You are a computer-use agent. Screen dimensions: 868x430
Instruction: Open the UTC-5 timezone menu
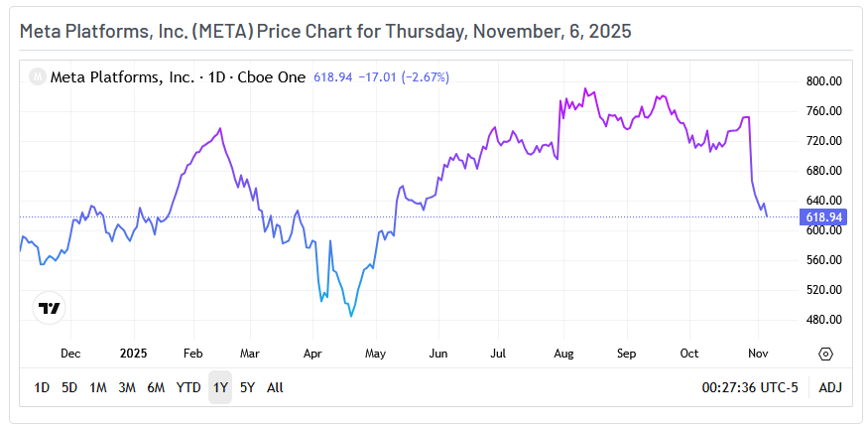tap(749, 387)
